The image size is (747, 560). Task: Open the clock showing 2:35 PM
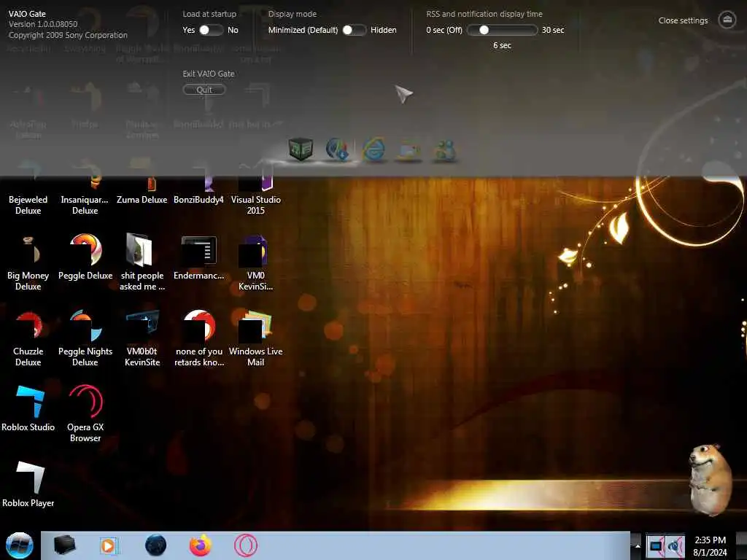pyautogui.click(x=711, y=546)
